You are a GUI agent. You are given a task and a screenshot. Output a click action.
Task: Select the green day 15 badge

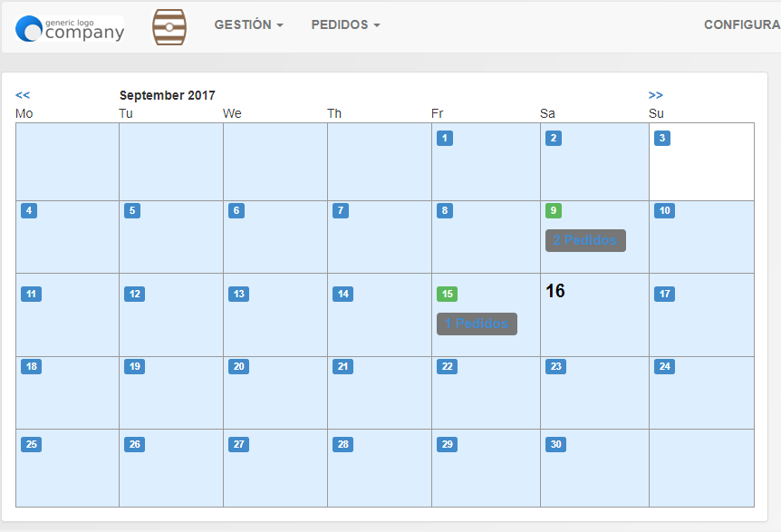pyautogui.click(x=447, y=294)
